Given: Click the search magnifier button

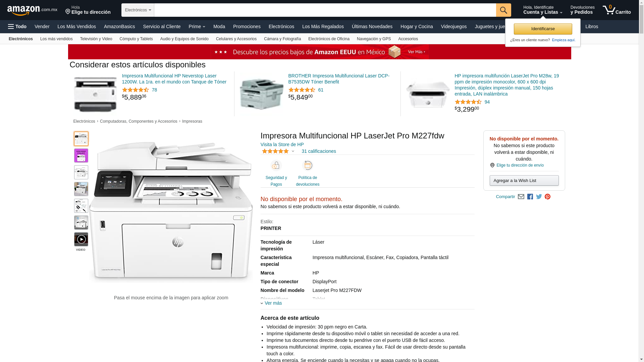Looking at the screenshot, I should pos(503,10).
